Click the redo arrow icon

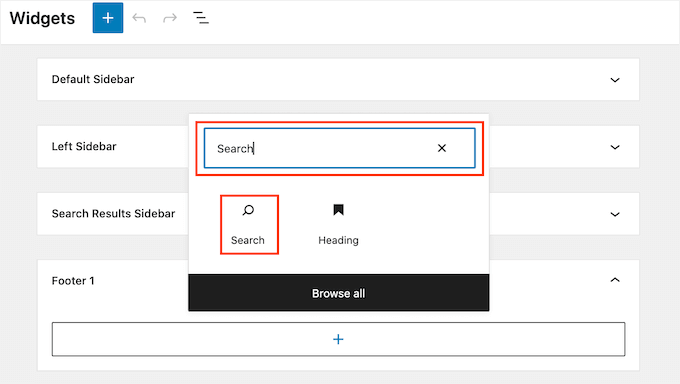170,18
